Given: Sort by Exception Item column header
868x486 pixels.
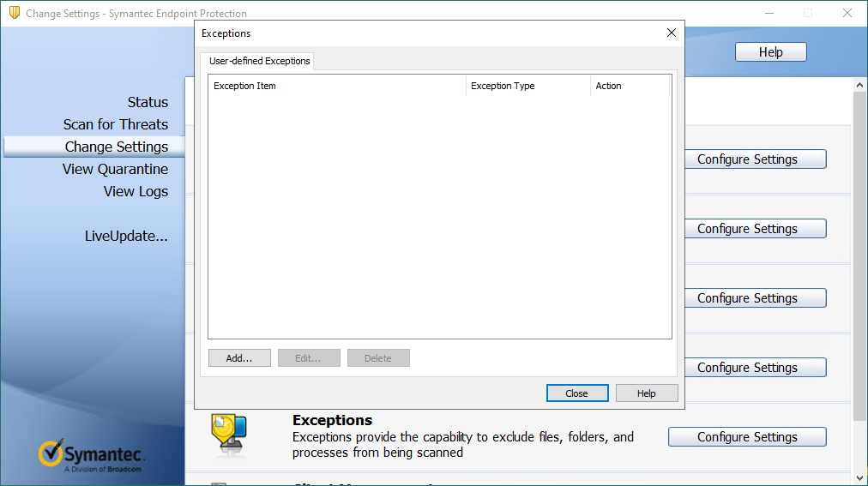Looking at the screenshot, I should [336, 86].
